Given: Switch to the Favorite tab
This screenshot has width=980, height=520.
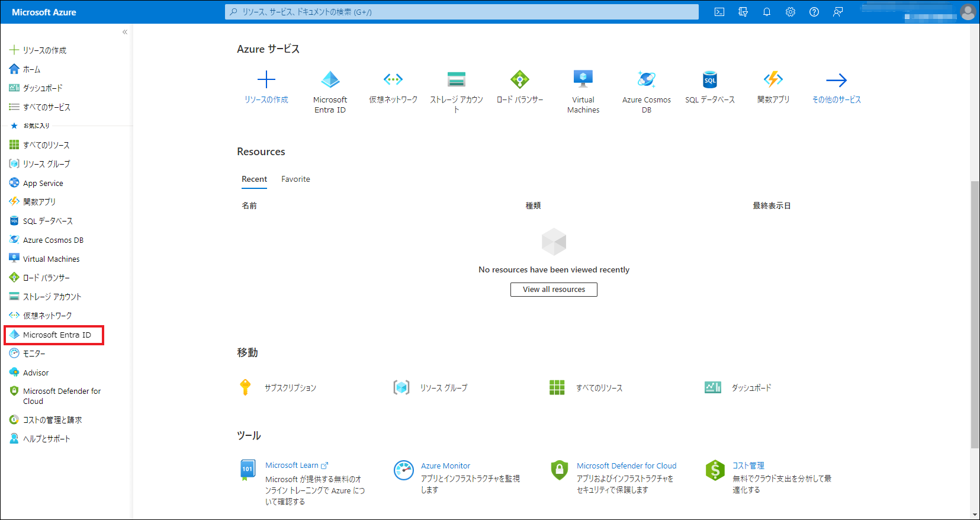Looking at the screenshot, I should [295, 179].
